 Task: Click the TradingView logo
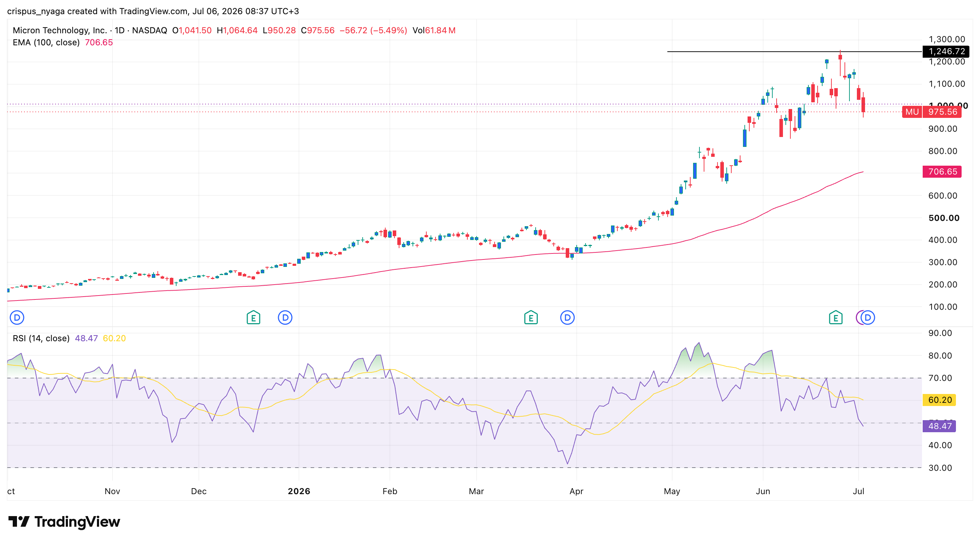click(x=64, y=522)
